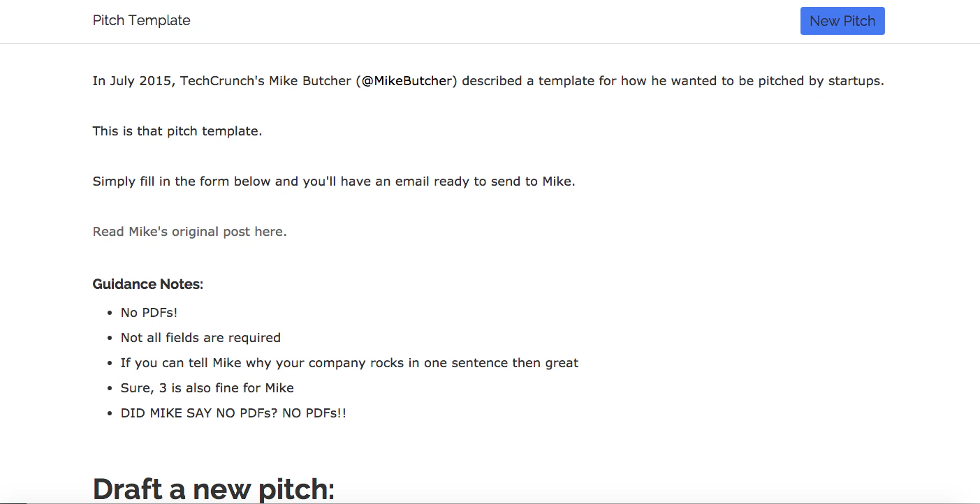This screenshot has height=504, width=980.
Task: Click the Sure, 3 is also fine bullet
Action: [207, 387]
